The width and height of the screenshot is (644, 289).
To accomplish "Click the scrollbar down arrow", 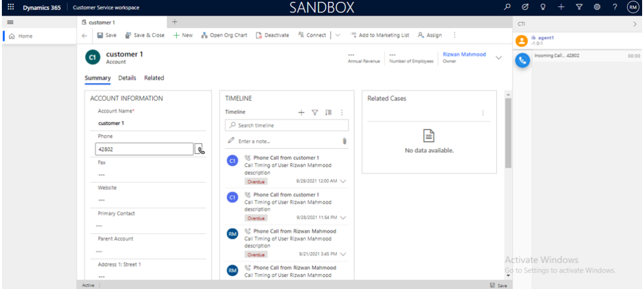I will (508, 276).
